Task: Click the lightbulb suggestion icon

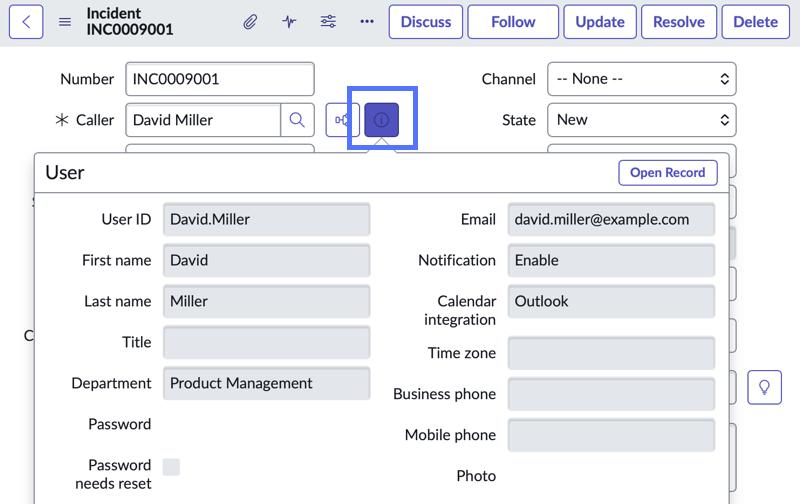Action: [x=764, y=387]
